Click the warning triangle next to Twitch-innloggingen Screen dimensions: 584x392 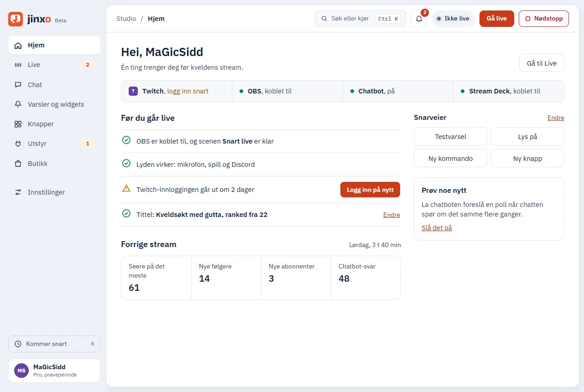(126, 189)
